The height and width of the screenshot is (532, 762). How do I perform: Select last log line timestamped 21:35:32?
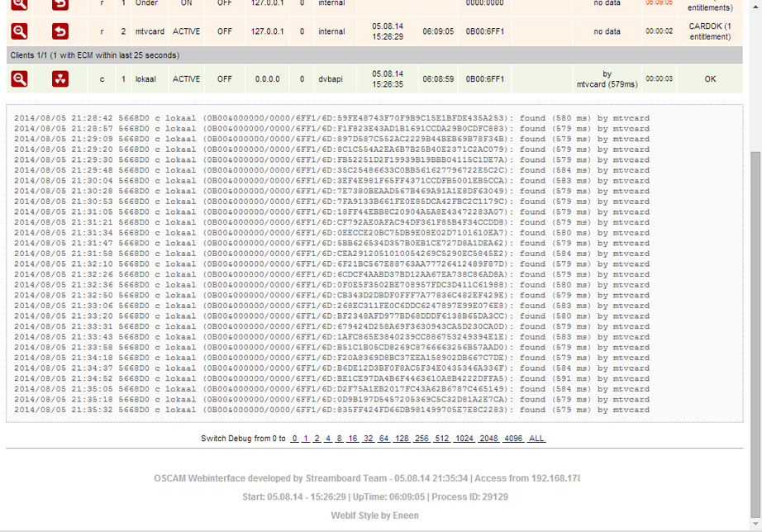pos(331,410)
